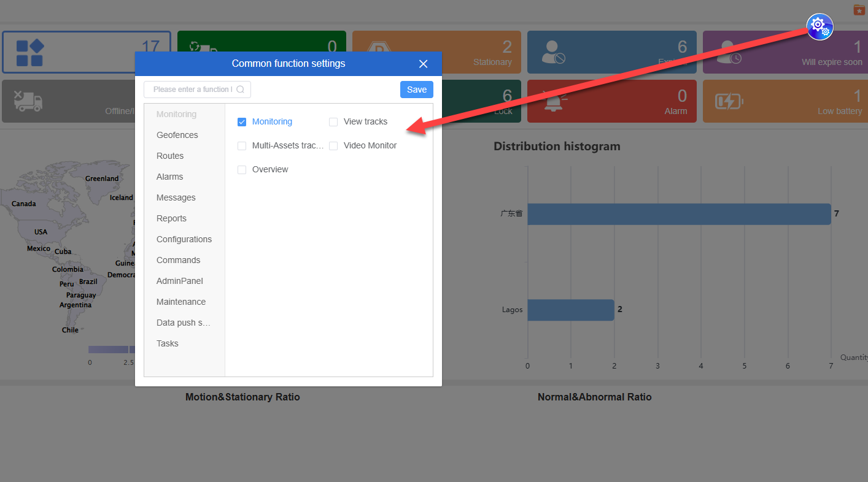
Task: Close the Common function settings dialog
Action: [x=423, y=64]
